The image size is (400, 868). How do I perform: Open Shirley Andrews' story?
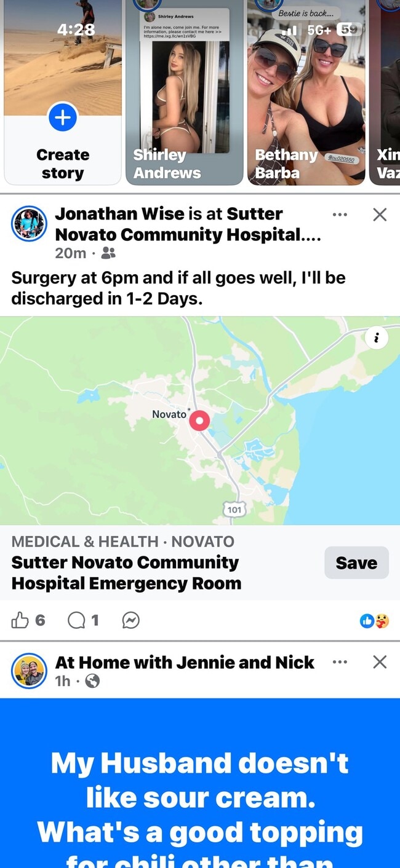click(x=185, y=92)
